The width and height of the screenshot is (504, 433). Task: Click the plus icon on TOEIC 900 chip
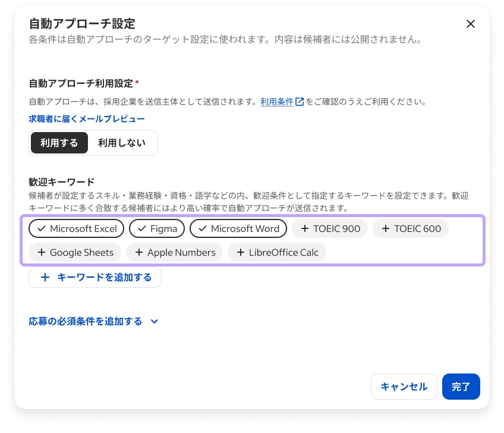coord(305,228)
